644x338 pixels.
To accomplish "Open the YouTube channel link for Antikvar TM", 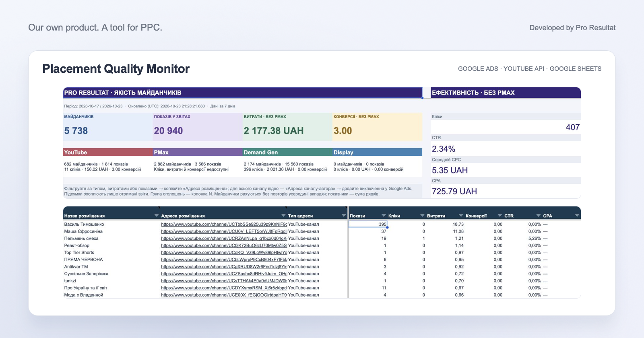I will (x=224, y=267).
